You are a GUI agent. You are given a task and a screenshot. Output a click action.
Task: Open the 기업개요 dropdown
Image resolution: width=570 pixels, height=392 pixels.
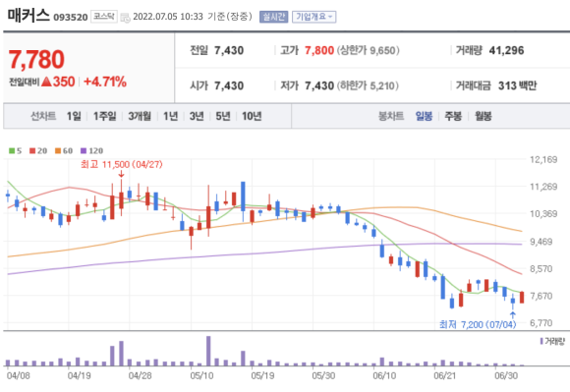313,17
